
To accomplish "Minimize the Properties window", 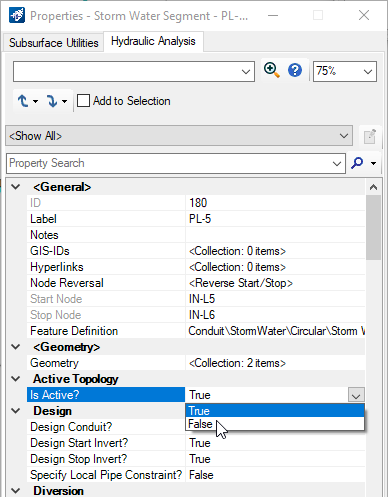I will coord(273,15).
